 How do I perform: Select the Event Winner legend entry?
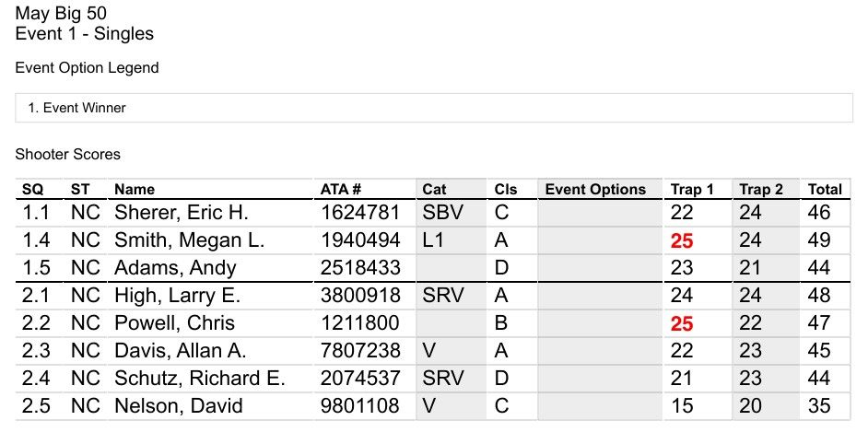[77, 108]
